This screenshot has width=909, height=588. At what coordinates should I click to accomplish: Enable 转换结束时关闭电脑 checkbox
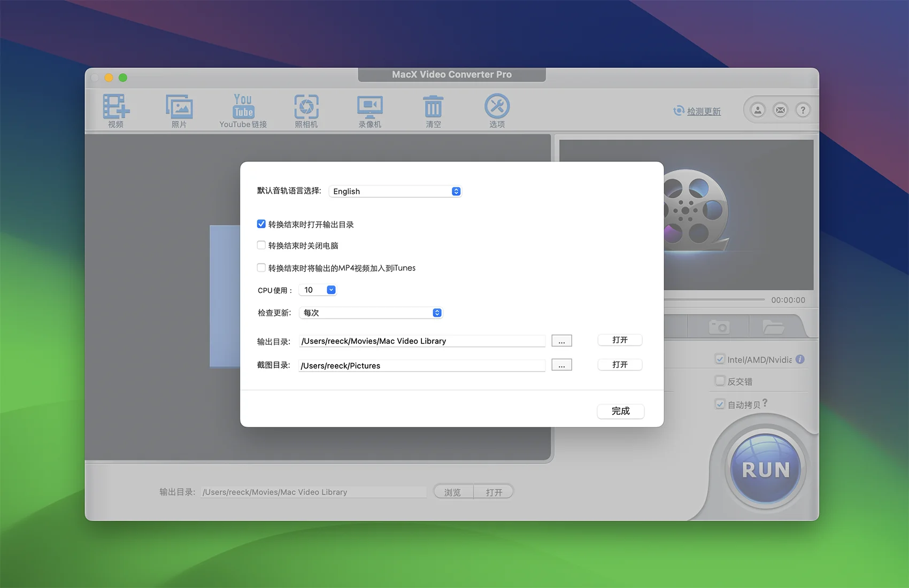click(261, 245)
